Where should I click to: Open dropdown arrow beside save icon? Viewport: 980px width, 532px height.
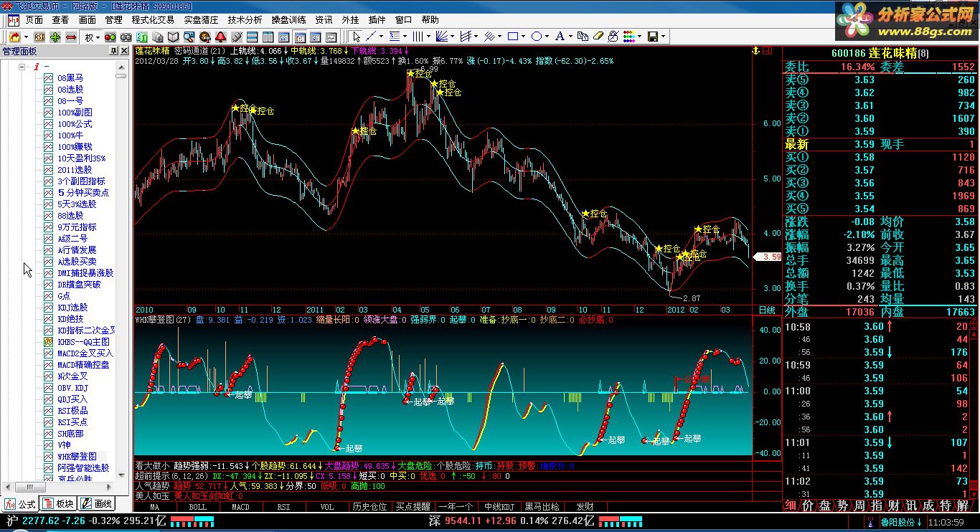(663, 37)
